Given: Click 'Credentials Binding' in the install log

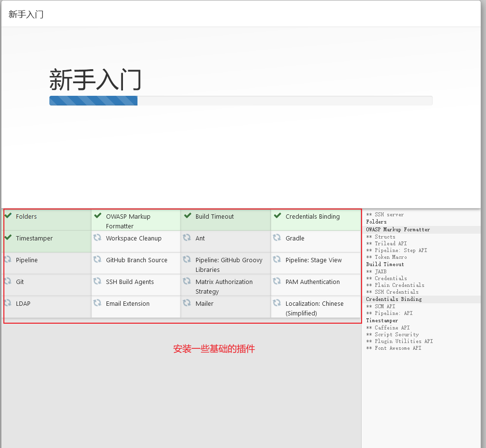Looking at the screenshot, I should click(394, 299).
